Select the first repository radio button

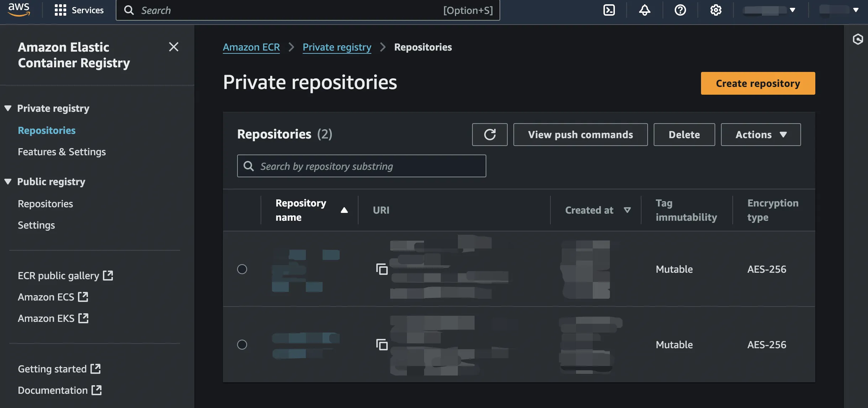(242, 269)
